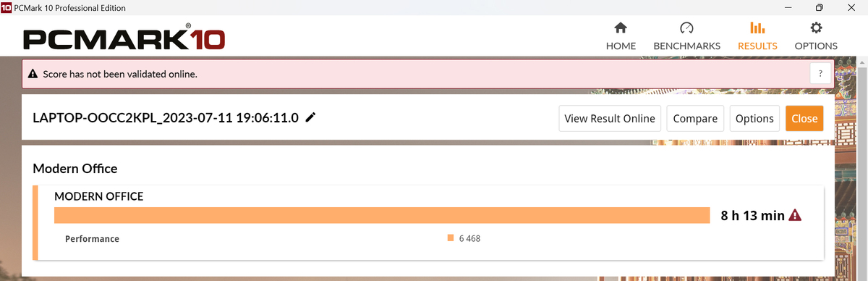The image size is (868, 281).
Task: Open the question mark help button
Action: click(x=820, y=74)
